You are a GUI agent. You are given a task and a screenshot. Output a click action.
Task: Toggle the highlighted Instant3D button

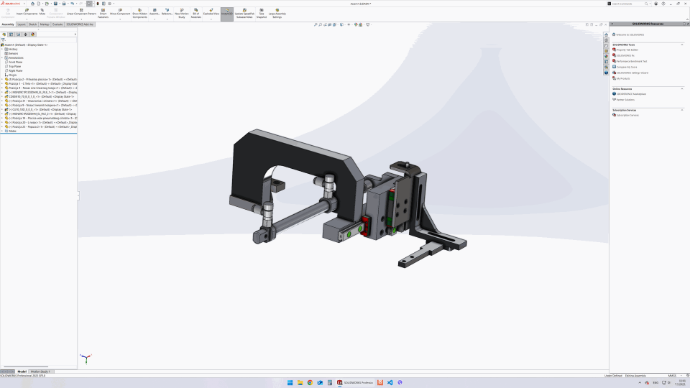coord(227,13)
